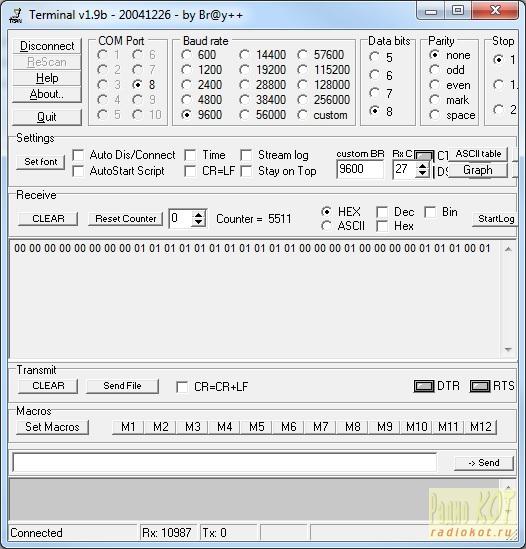Clear the Transmit buffer

tap(48, 386)
